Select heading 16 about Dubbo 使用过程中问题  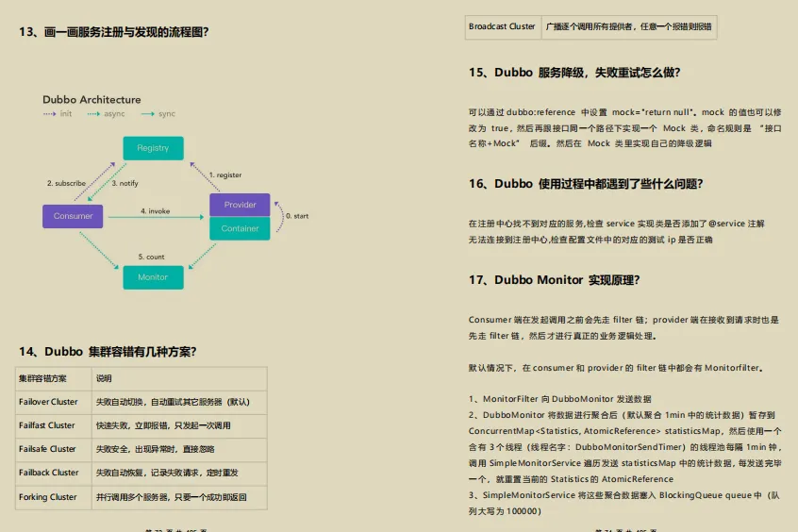click(x=585, y=184)
